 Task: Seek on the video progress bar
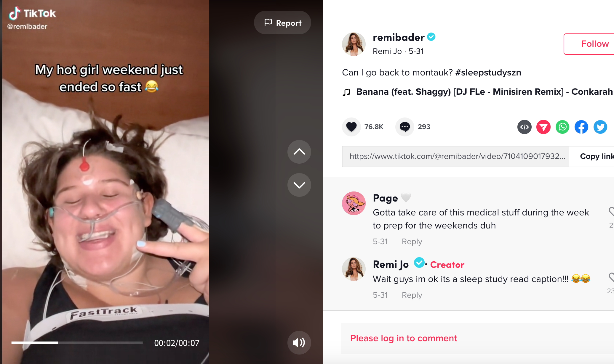[x=77, y=343]
